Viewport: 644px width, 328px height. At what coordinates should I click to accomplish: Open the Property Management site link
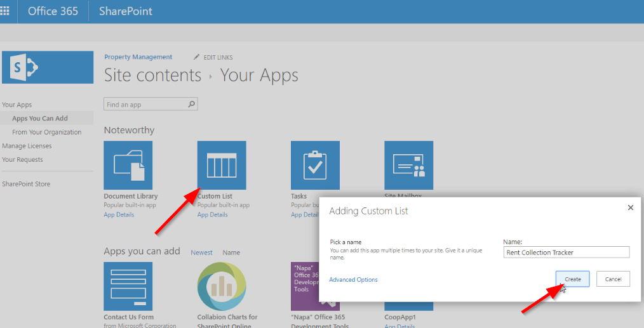138,57
